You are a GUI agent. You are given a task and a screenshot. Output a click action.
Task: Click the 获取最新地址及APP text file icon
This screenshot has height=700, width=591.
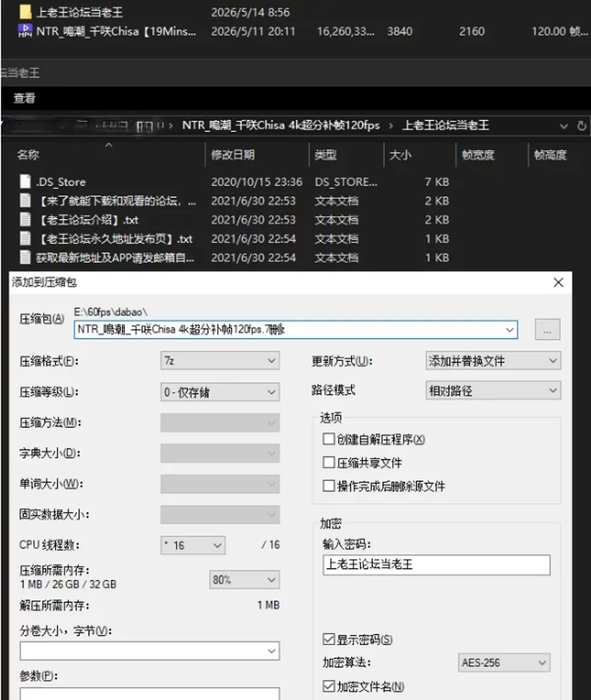coord(25,257)
